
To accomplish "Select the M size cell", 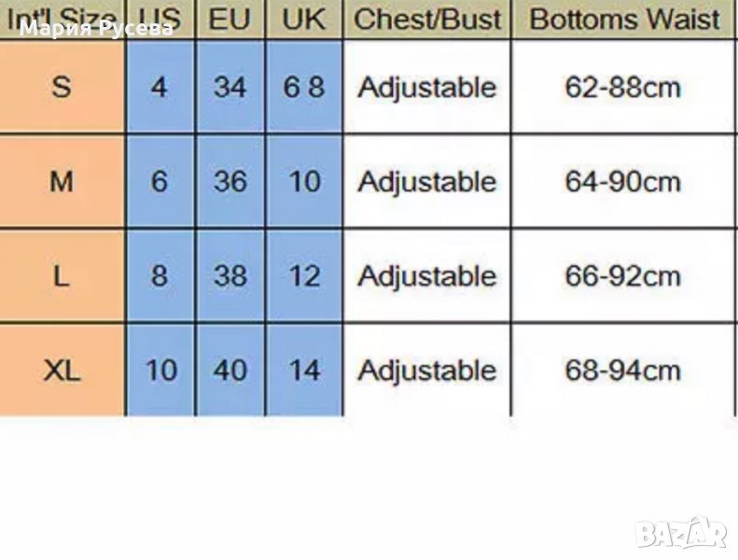I will (x=62, y=181).
